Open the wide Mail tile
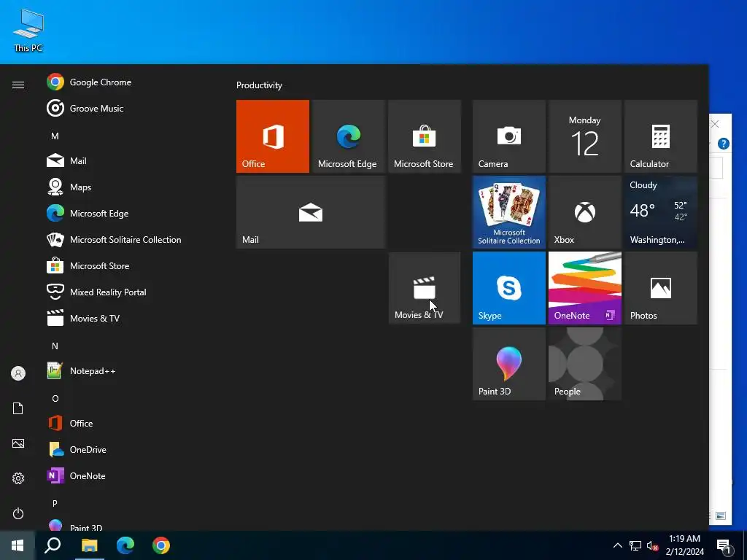The image size is (747, 560). (x=311, y=212)
